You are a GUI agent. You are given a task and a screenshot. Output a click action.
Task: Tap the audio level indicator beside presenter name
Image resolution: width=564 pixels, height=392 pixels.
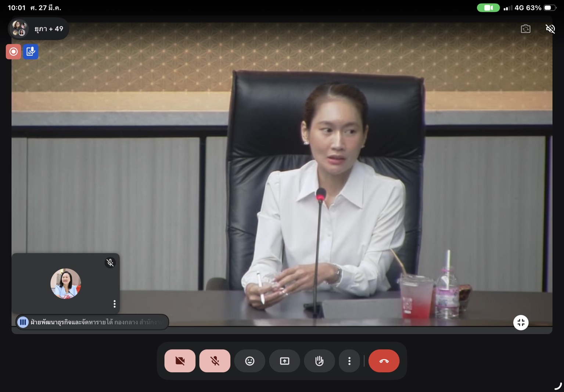click(x=23, y=322)
